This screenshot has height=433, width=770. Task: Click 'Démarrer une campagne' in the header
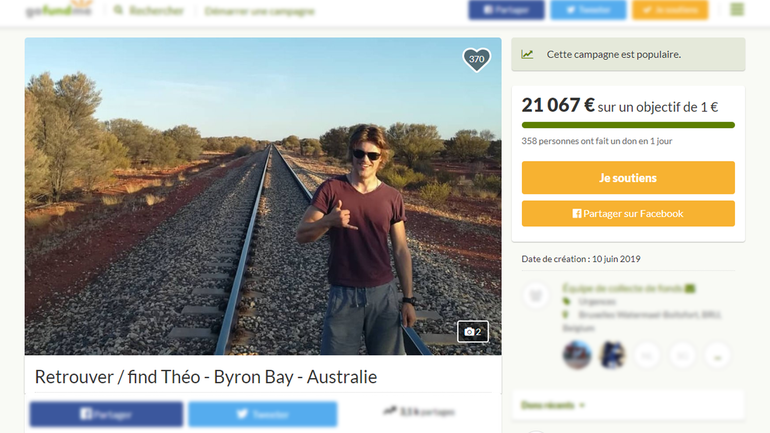(x=259, y=11)
